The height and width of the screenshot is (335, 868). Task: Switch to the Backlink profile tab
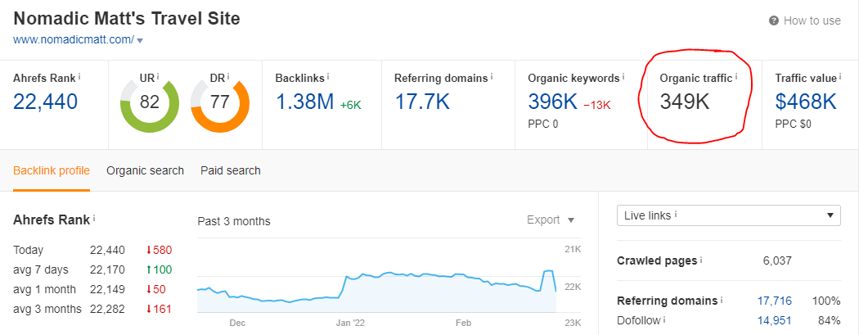pyautogui.click(x=52, y=171)
